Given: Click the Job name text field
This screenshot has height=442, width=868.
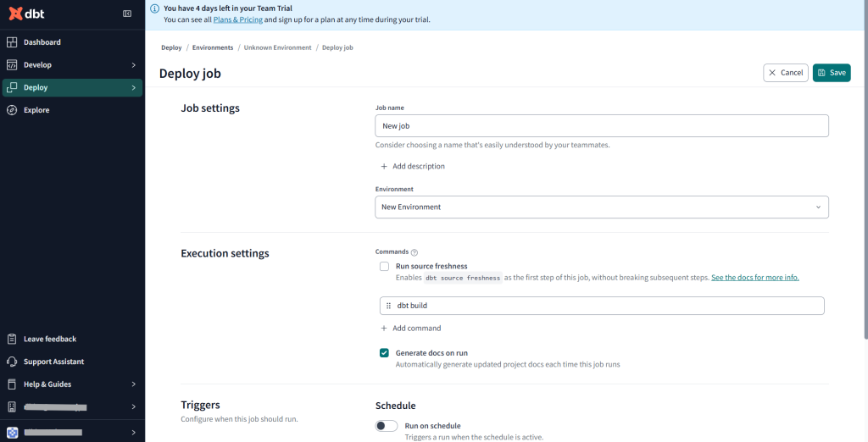Looking at the screenshot, I should tap(601, 126).
